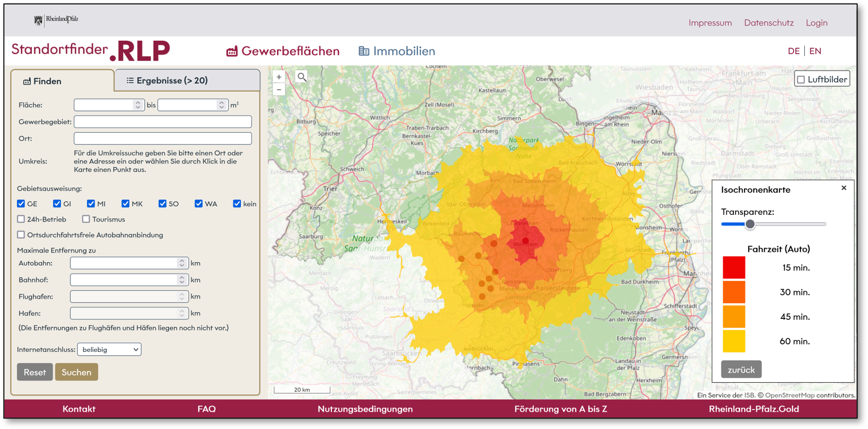Switch to the Finden tab

tap(62, 81)
